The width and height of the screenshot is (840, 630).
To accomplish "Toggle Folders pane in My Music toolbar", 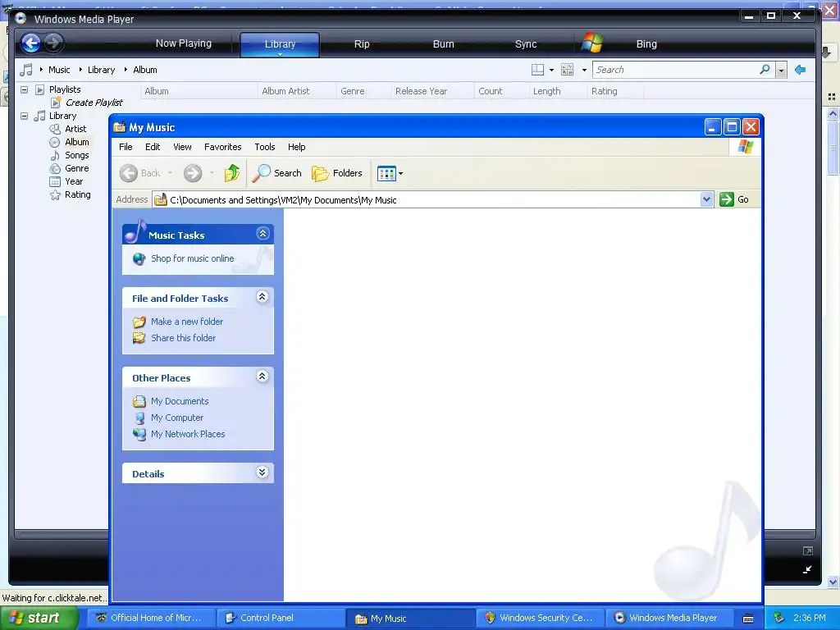I will [337, 173].
